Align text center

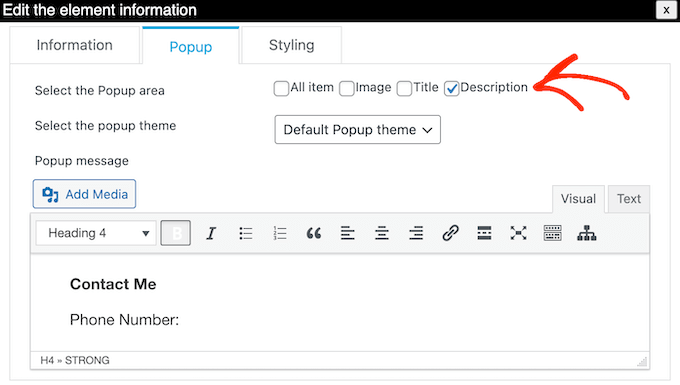point(382,233)
